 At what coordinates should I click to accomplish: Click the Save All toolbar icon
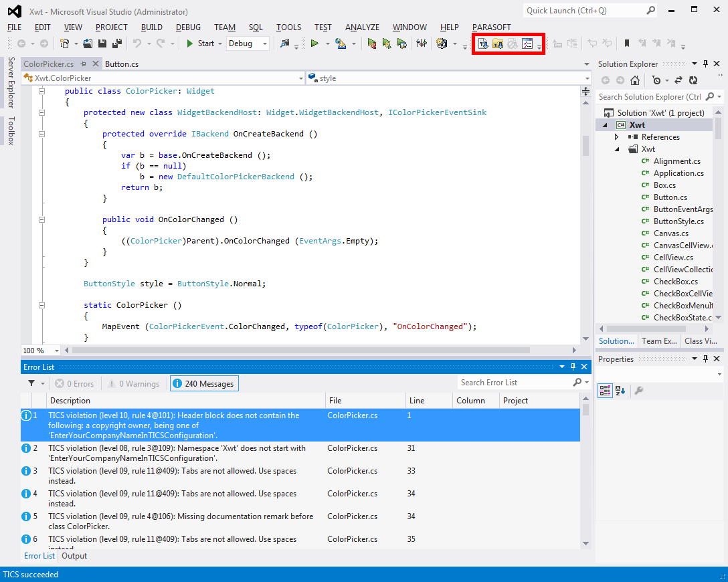point(117,43)
